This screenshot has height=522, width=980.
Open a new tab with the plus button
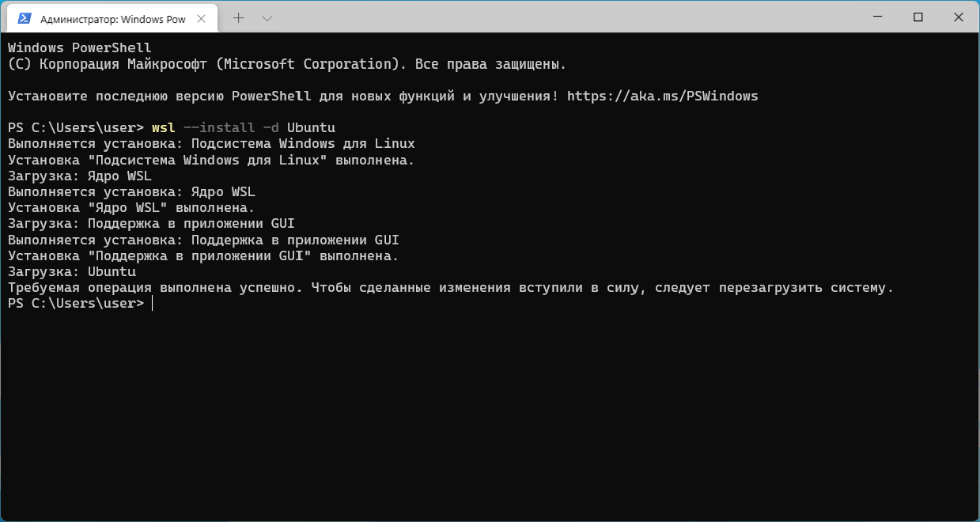pyautogui.click(x=239, y=17)
